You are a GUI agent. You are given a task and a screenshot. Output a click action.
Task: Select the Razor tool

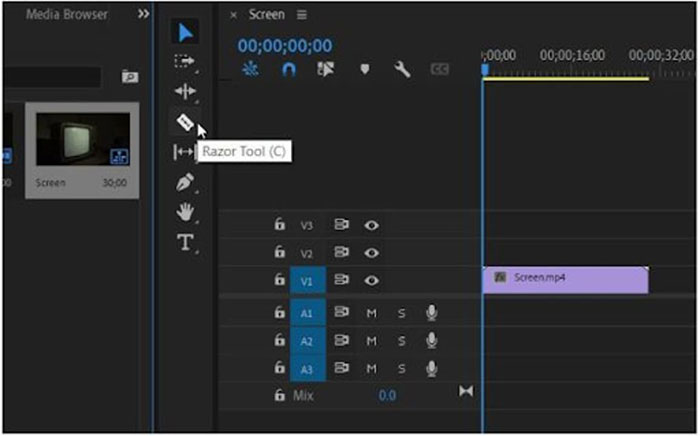pyautogui.click(x=185, y=122)
